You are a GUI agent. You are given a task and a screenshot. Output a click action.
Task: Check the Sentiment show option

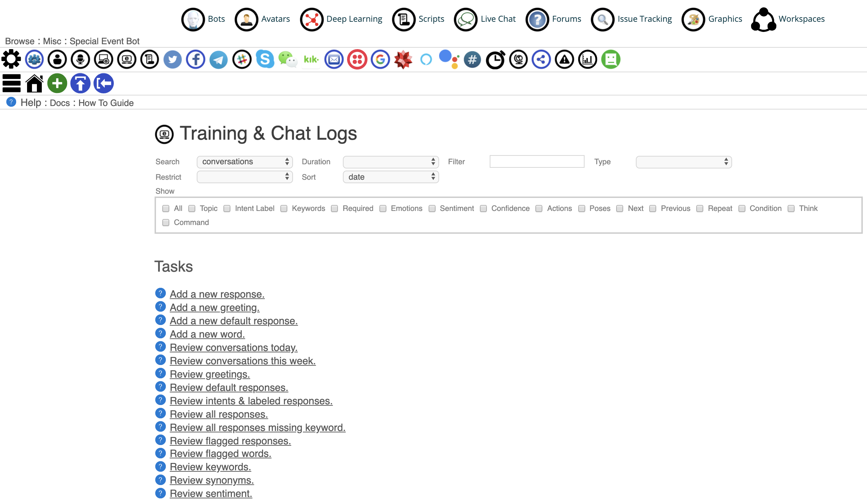click(x=432, y=208)
